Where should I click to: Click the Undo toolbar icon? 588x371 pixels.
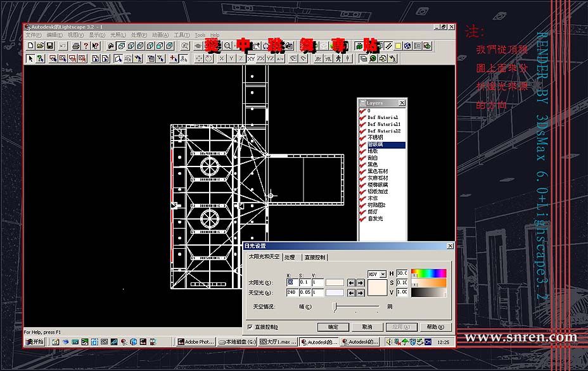tap(63, 46)
